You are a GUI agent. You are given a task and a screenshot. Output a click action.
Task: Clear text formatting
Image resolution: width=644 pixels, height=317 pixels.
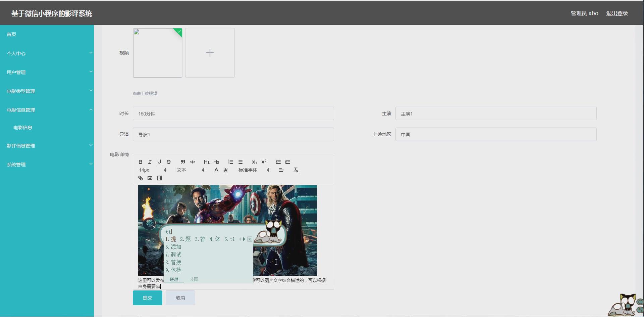296,170
